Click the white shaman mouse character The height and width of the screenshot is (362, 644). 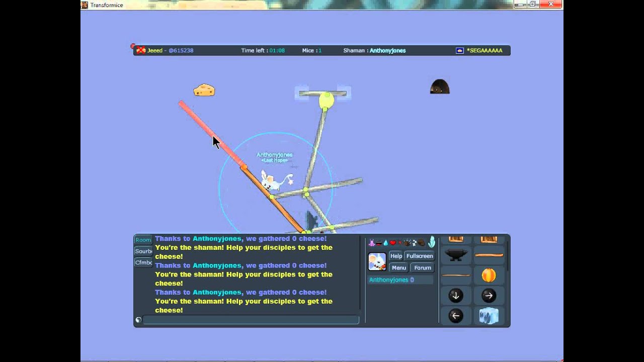coord(276,181)
